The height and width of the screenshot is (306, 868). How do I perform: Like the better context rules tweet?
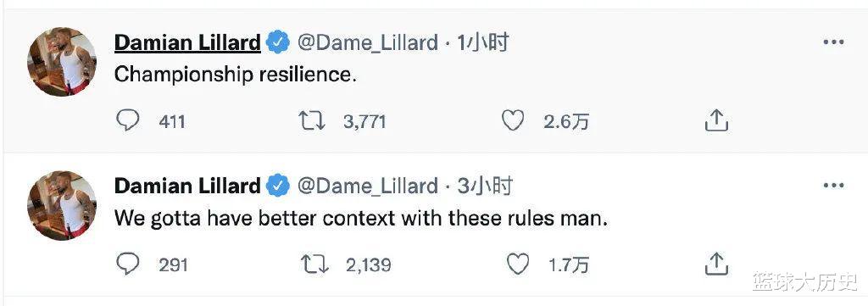[518, 264]
